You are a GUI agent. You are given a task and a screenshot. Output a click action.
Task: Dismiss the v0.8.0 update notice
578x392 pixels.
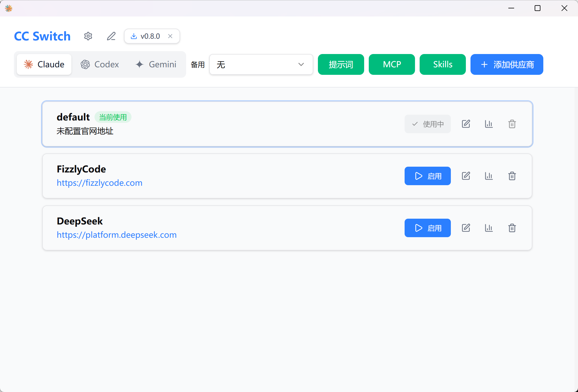click(x=170, y=36)
